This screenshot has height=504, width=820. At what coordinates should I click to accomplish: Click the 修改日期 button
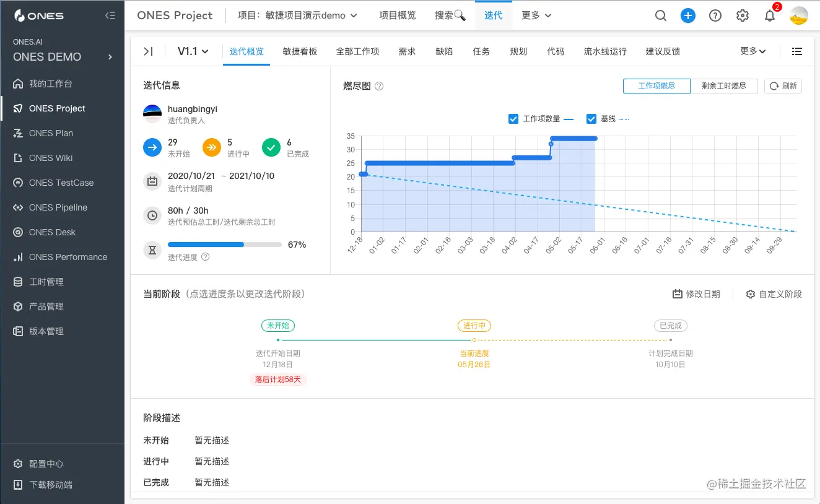tap(696, 293)
